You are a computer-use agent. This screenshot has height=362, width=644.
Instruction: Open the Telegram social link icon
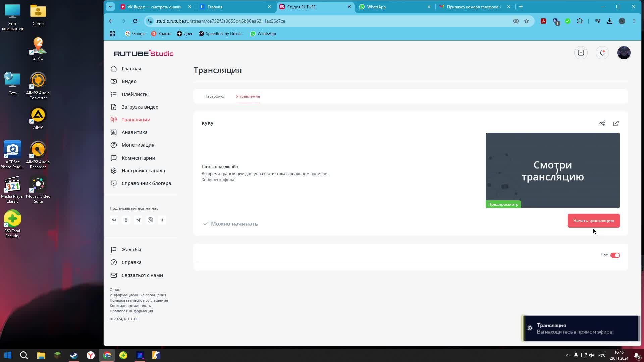[138, 220]
